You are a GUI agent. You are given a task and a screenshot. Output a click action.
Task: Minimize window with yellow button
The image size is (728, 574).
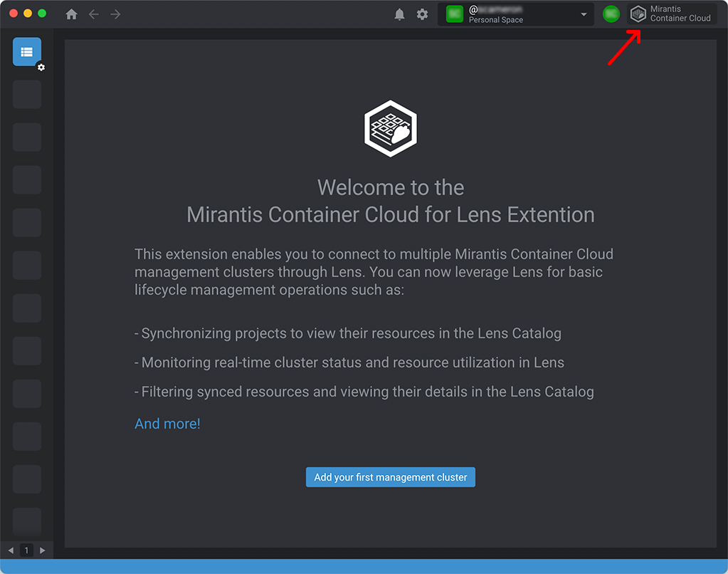point(28,13)
